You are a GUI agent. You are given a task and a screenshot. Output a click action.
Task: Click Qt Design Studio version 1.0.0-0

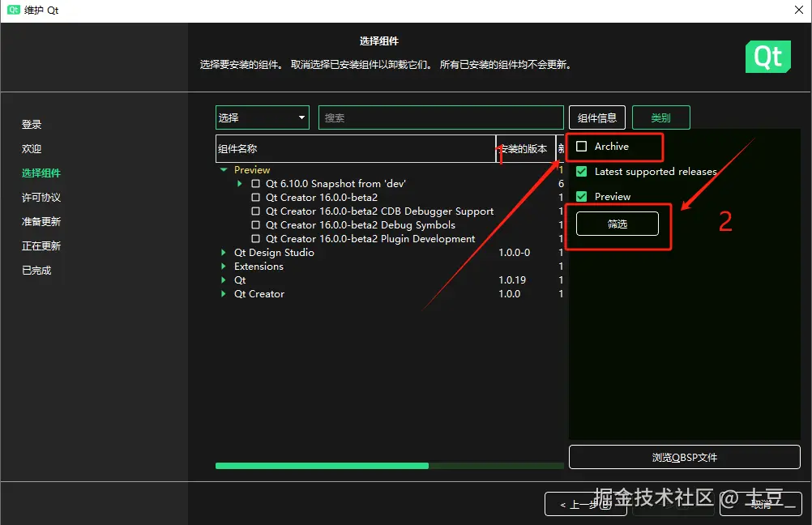515,252
